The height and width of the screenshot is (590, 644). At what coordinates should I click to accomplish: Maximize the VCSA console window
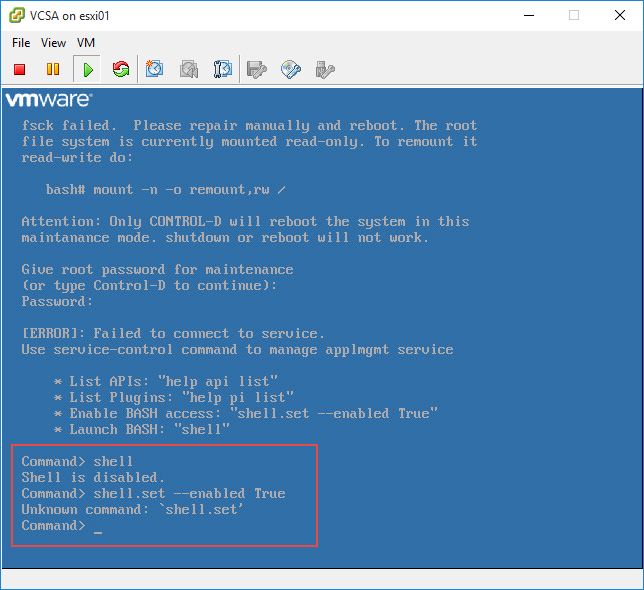574,16
